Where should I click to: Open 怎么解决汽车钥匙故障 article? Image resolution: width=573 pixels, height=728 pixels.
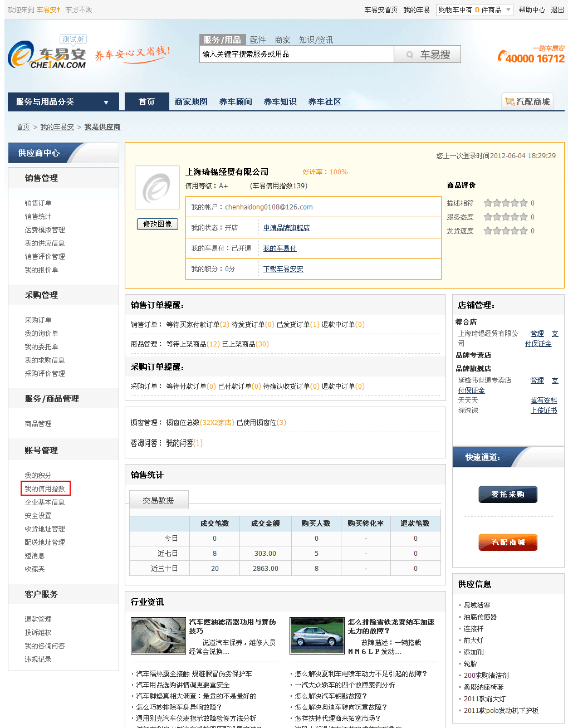click(x=331, y=696)
